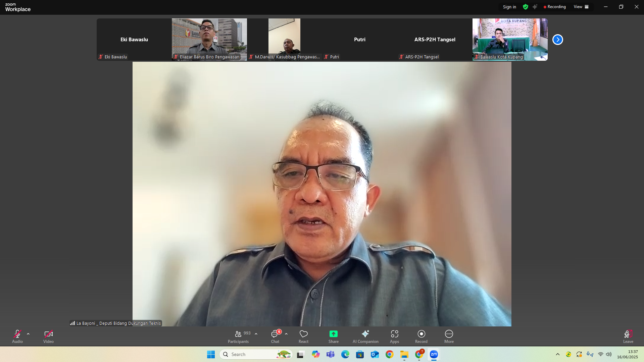Click the Sign in button

pyautogui.click(x=509, y=7)
